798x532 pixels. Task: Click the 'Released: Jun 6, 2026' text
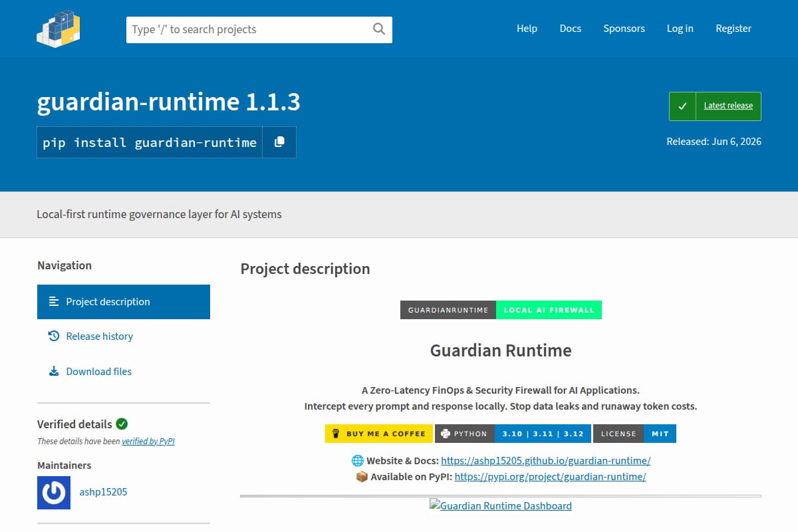tap(714, 142)
